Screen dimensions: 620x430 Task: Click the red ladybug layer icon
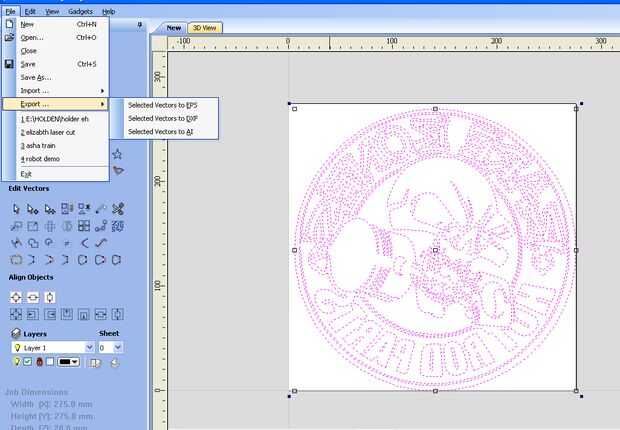(39, 361)
